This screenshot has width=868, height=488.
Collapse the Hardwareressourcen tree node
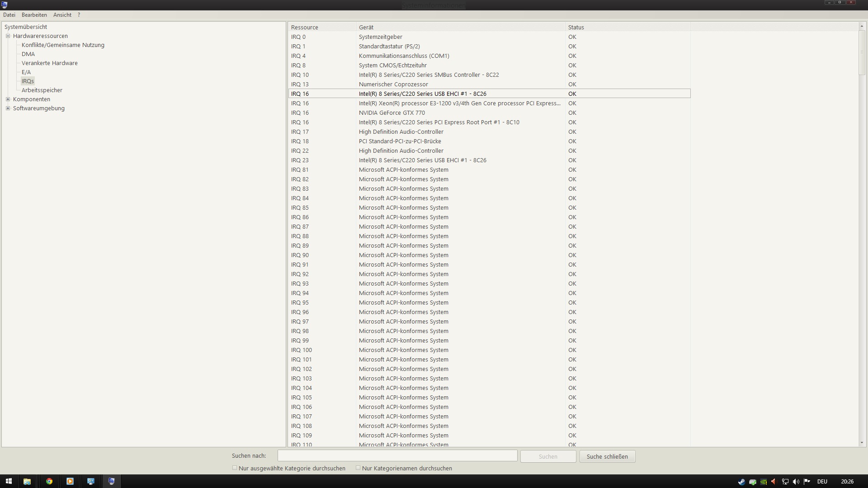pyautogui.click(x=8, y=36)
